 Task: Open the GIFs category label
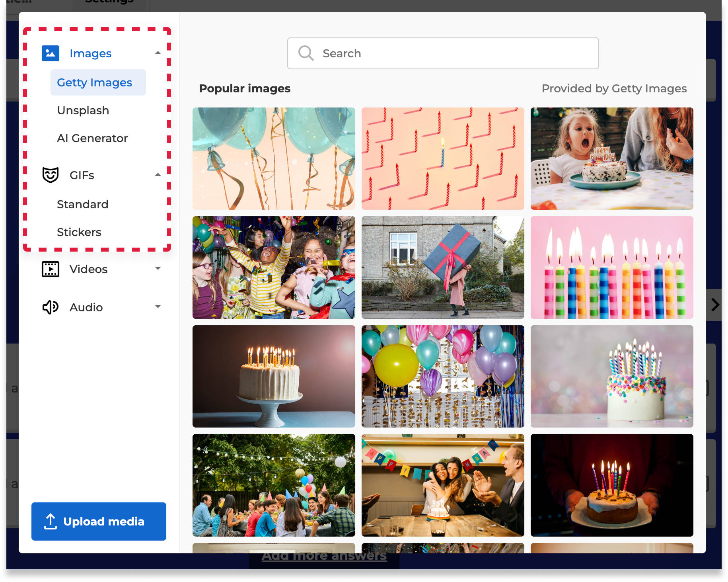82,175
